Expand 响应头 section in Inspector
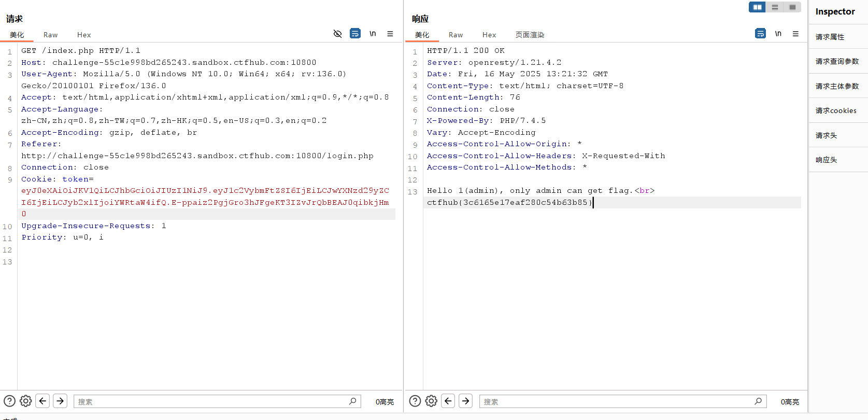868x420 pixels. tap(826, 160)
